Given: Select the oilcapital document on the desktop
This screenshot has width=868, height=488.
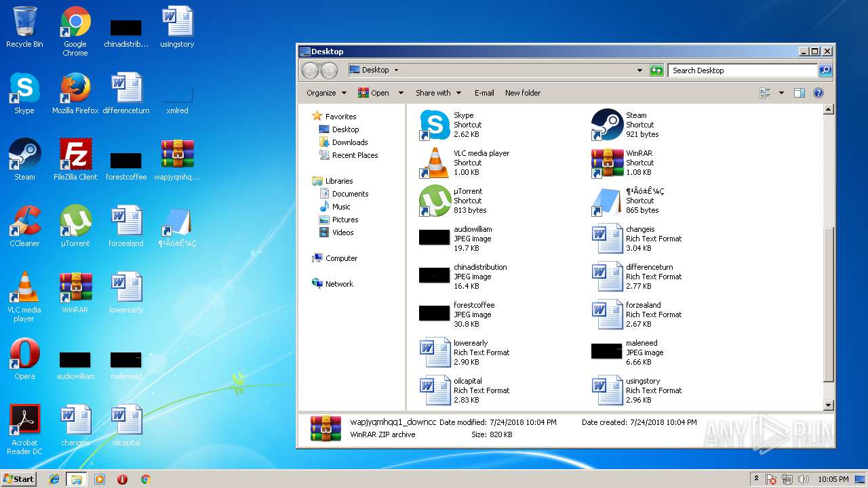Looking at the screenshot, I should 126,426.
